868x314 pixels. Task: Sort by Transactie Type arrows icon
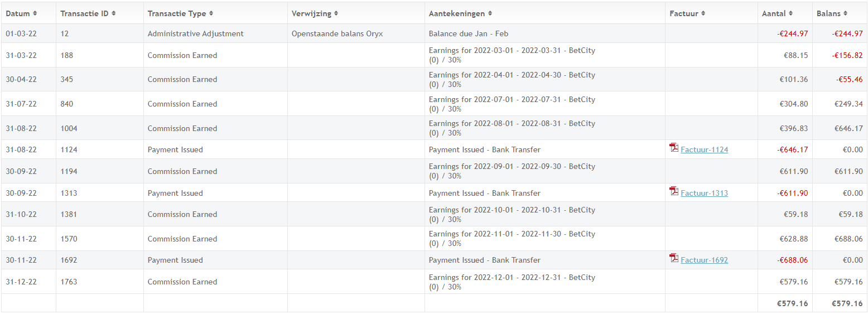click(211, 13)
